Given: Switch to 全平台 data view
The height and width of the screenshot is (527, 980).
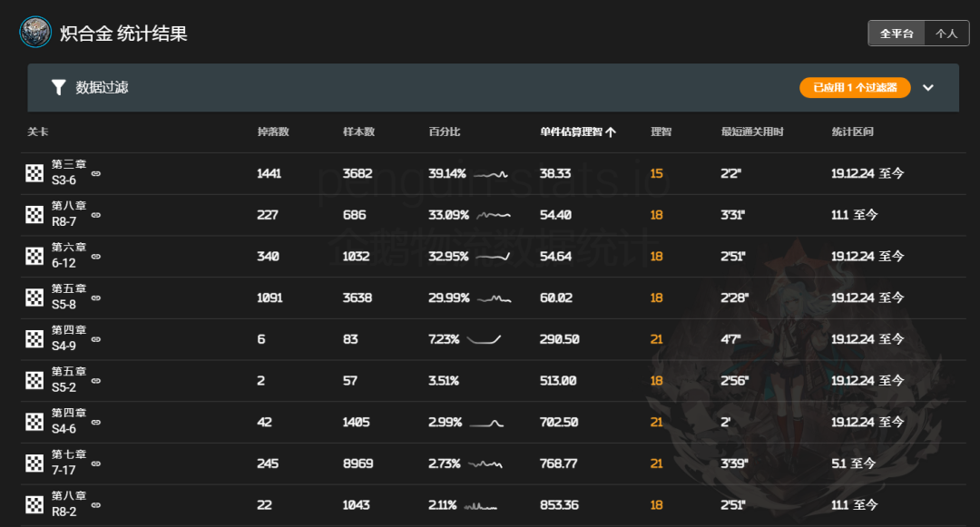Looking at the screenshot, I should [896, 34].
